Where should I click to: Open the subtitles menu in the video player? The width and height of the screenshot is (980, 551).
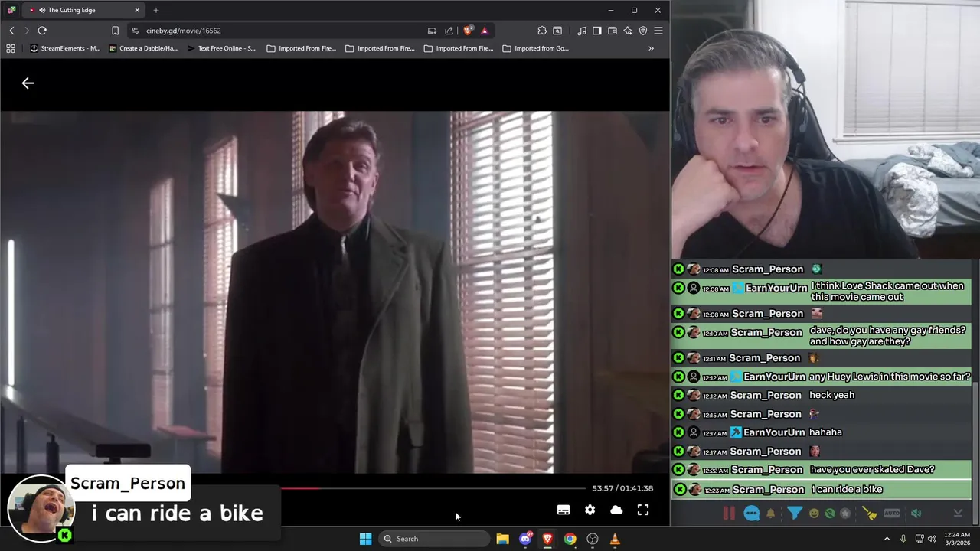563,510
